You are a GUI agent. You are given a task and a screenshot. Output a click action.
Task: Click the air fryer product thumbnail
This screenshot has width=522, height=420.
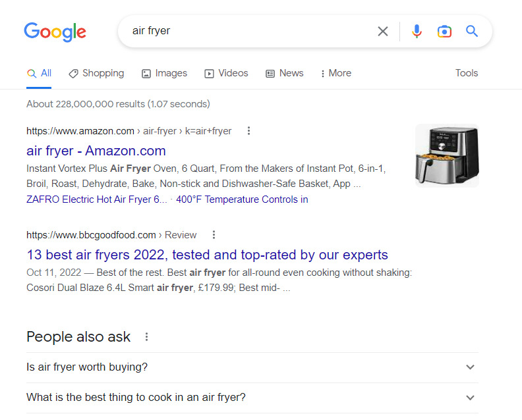coord(447,156)
